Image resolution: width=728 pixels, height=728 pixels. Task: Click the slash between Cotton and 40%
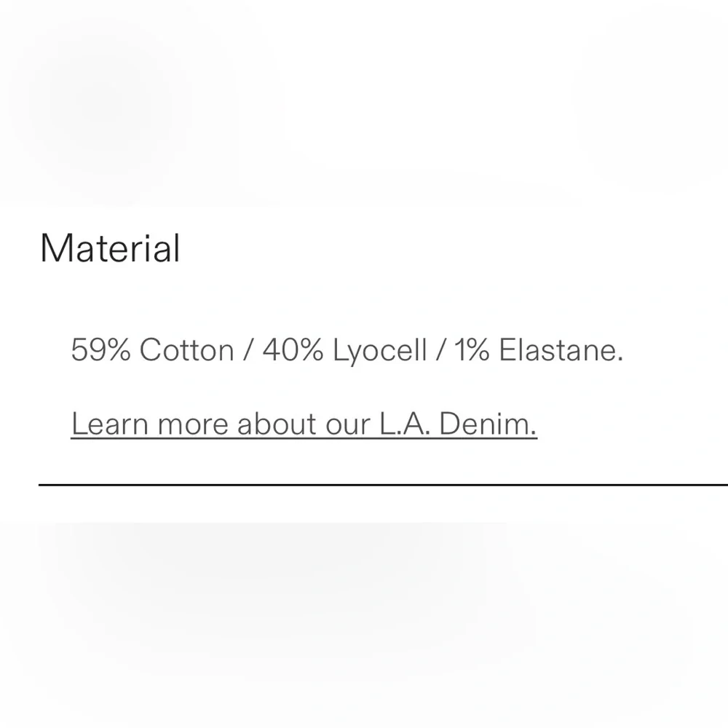(x=248, y=351)
